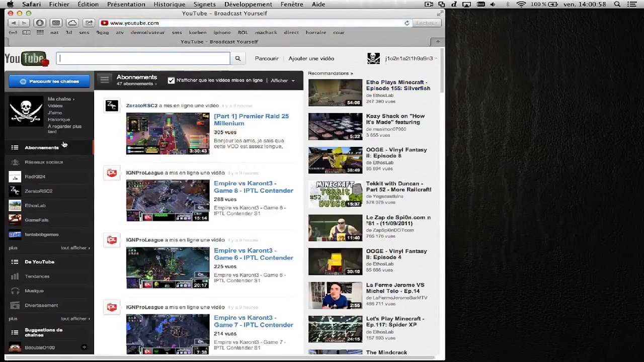Add BdoubleO100 channel with plus icon

click(x=84, y=347)
